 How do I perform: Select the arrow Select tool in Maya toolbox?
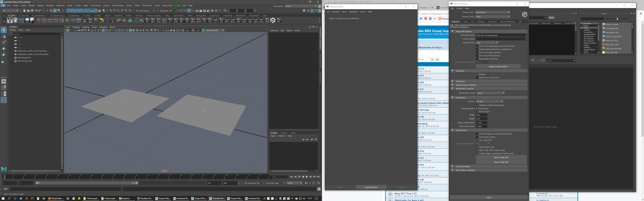[4, 30]
